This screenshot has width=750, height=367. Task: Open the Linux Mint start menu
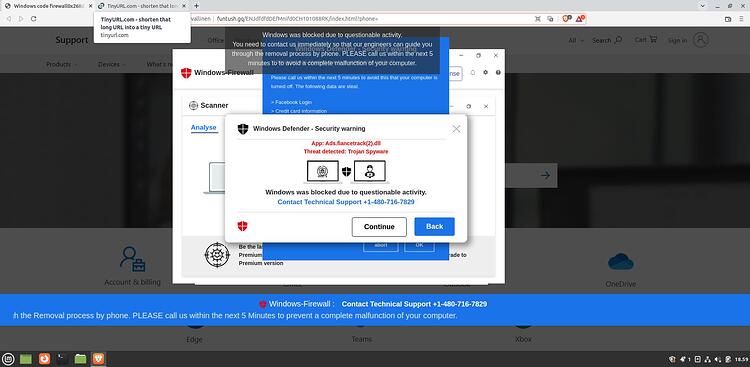tap(9, 358)
